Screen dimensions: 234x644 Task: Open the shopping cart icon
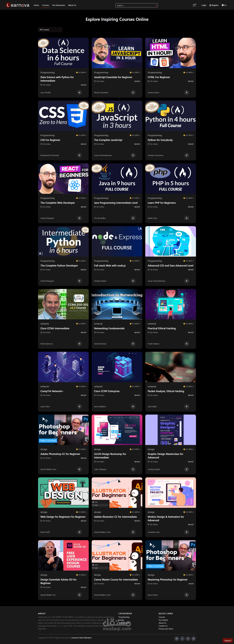click(x=194, y=5)
